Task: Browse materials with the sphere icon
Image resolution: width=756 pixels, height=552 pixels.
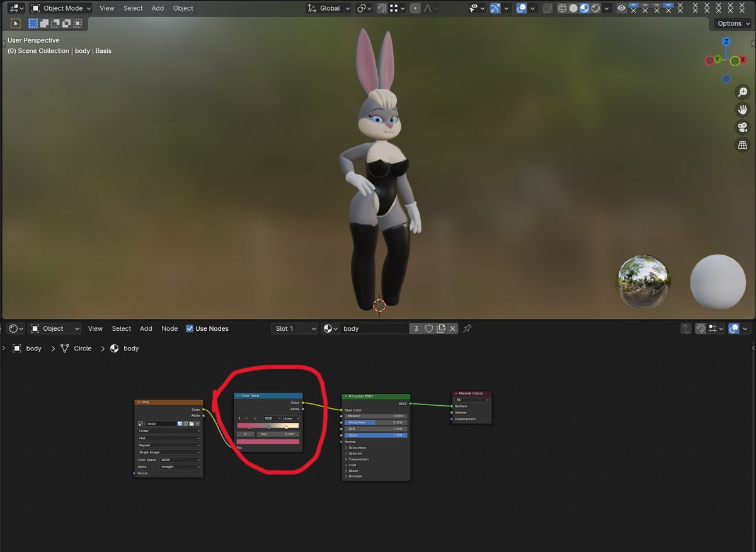Action: pos(330,328)
